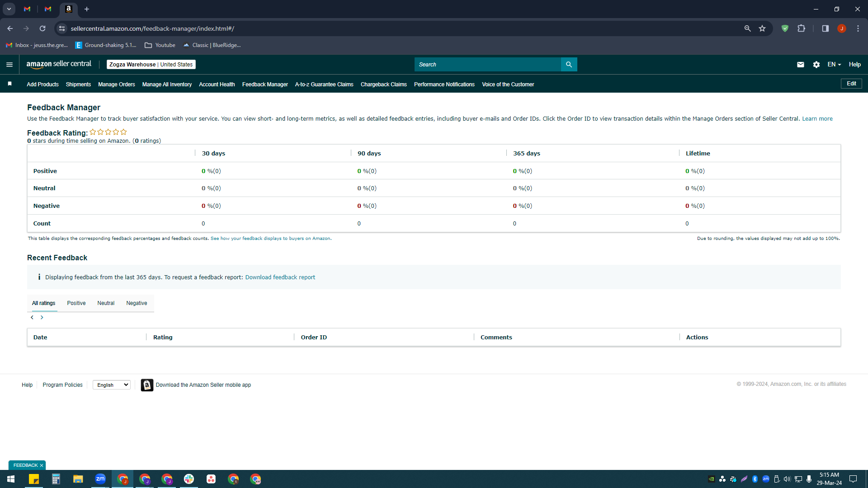Screen dimensions: 868x488
Task: Click the Order ID column header
Action: 314,338
